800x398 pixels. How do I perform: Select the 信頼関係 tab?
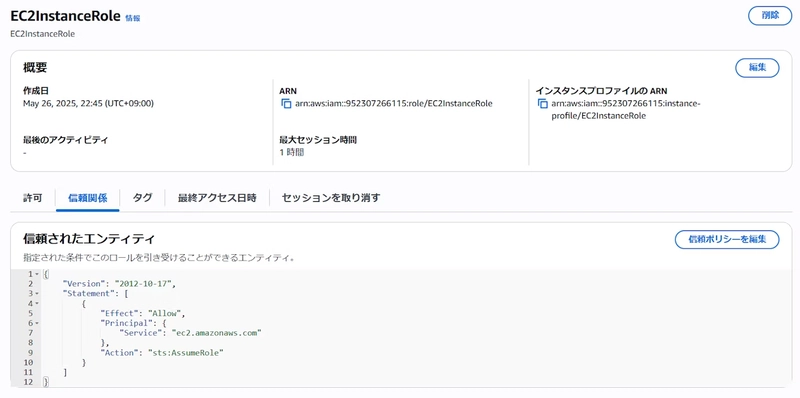[x=88, y=198]
